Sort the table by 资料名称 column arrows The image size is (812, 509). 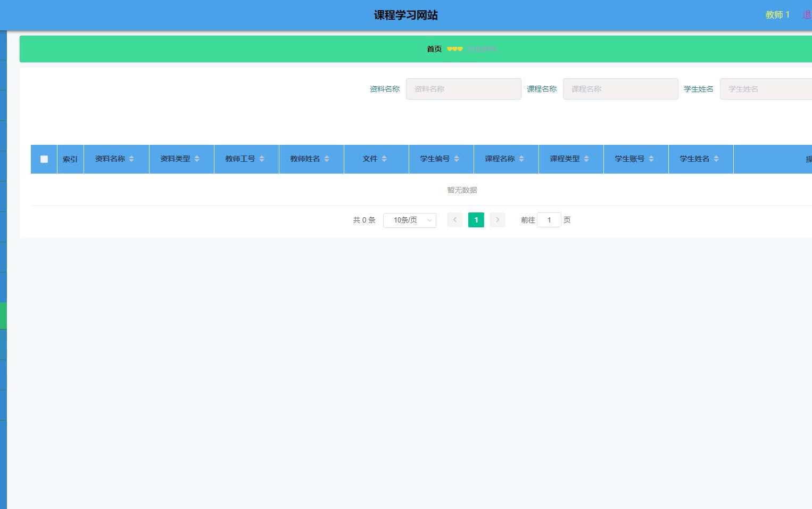tap(131, 159)
